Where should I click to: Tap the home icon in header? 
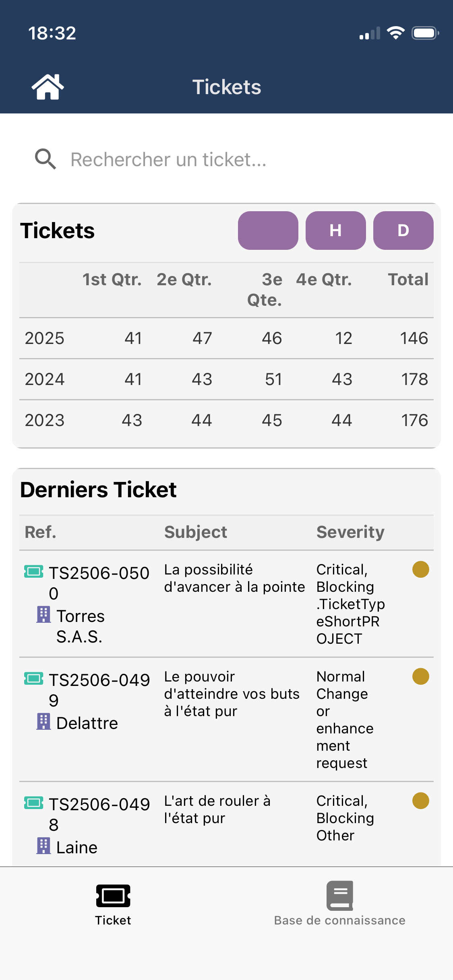(48, 87)
